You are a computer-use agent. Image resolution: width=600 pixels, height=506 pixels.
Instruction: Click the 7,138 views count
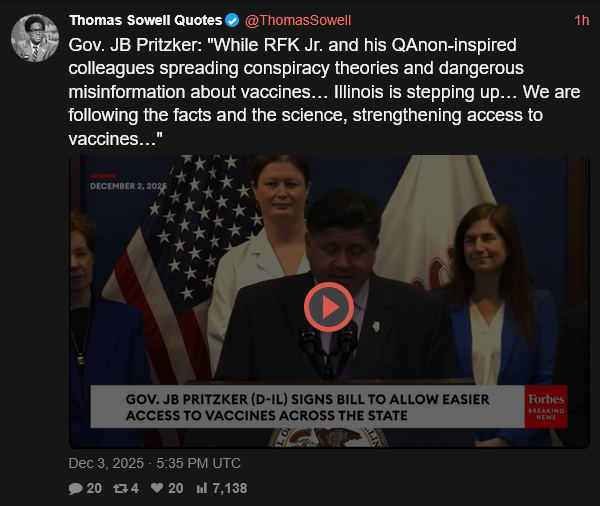click(230, 488)
